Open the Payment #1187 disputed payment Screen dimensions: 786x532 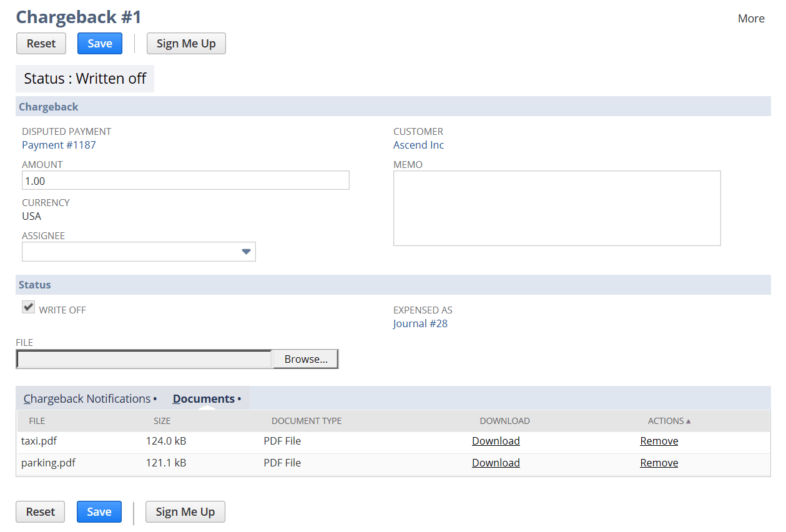point(59,145)
